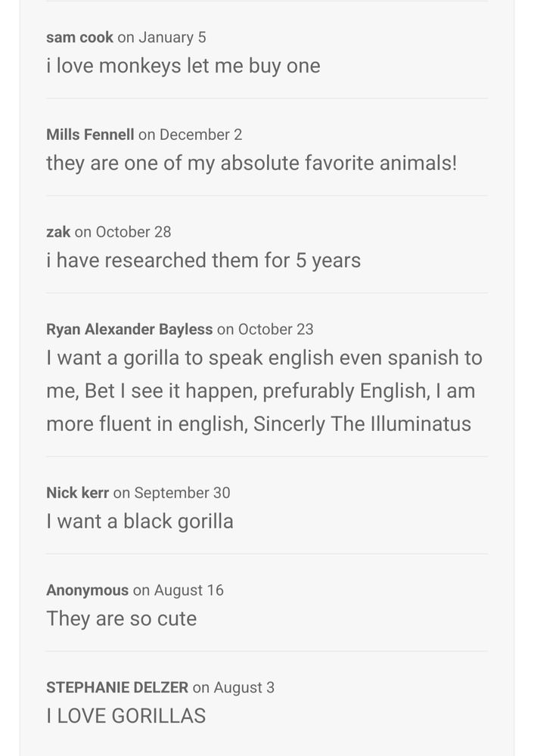Select the 'researched them for 5 years' comment
The width and height of the screenshot is (534, 756).
tap(203, 261)
